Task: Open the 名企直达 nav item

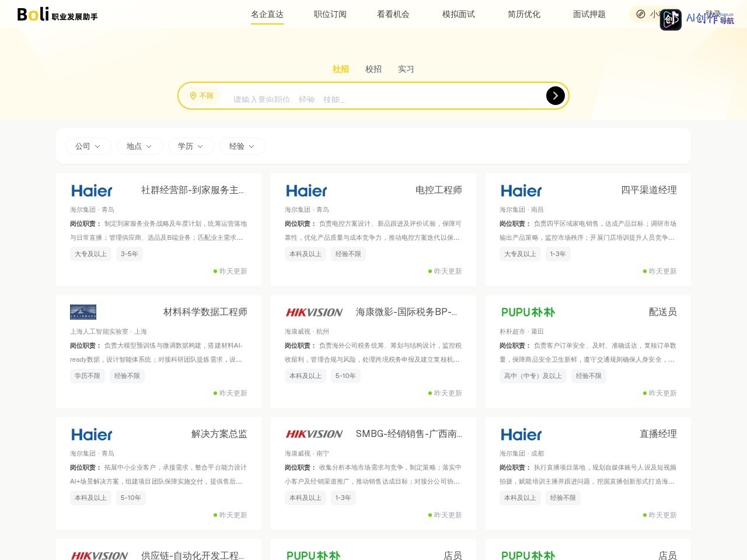Action: [x=267, y=14]
